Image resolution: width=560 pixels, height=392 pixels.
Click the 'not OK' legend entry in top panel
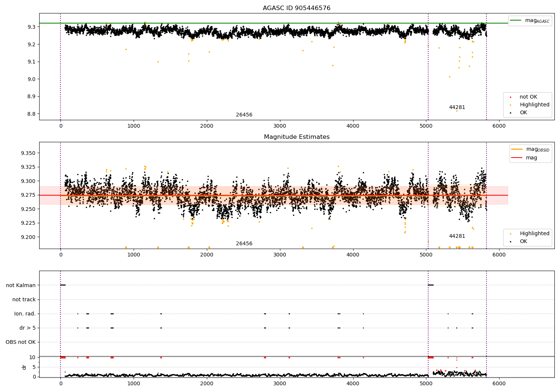click(x=528, y=97)
